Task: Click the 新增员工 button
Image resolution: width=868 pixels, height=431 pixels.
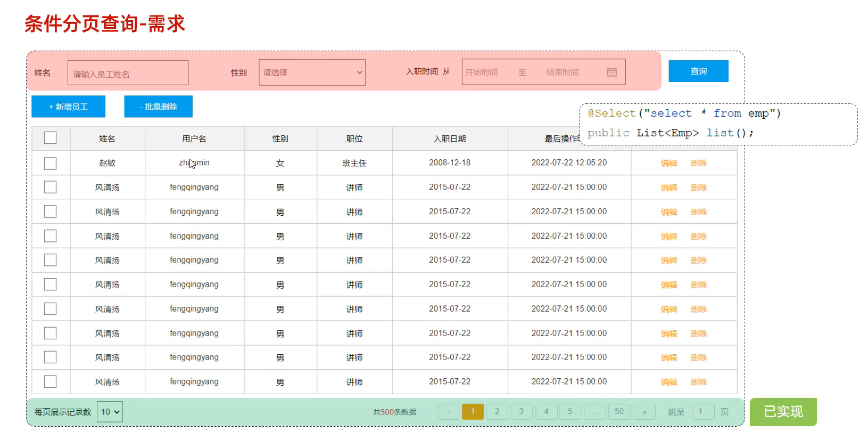Action: (69, 107)
